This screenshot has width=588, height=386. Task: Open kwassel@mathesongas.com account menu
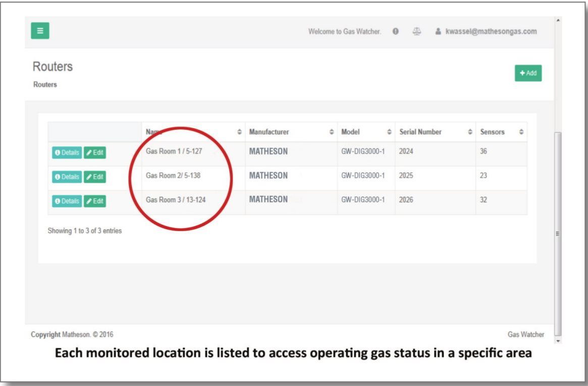491,31
